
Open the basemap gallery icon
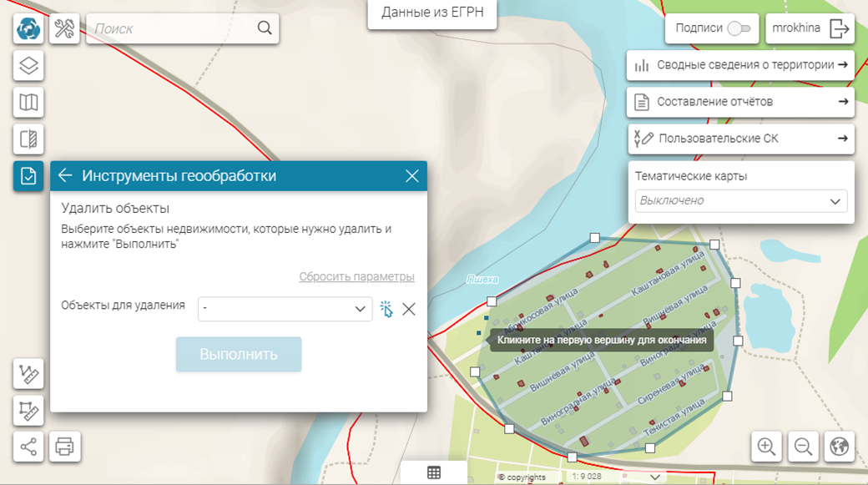point(28,103)
